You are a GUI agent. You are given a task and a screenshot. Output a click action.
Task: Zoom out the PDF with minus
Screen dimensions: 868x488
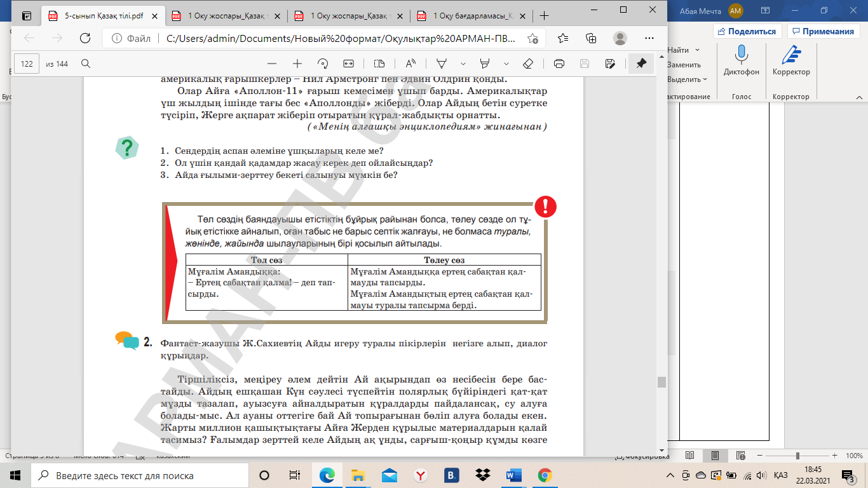click(272, 64)
